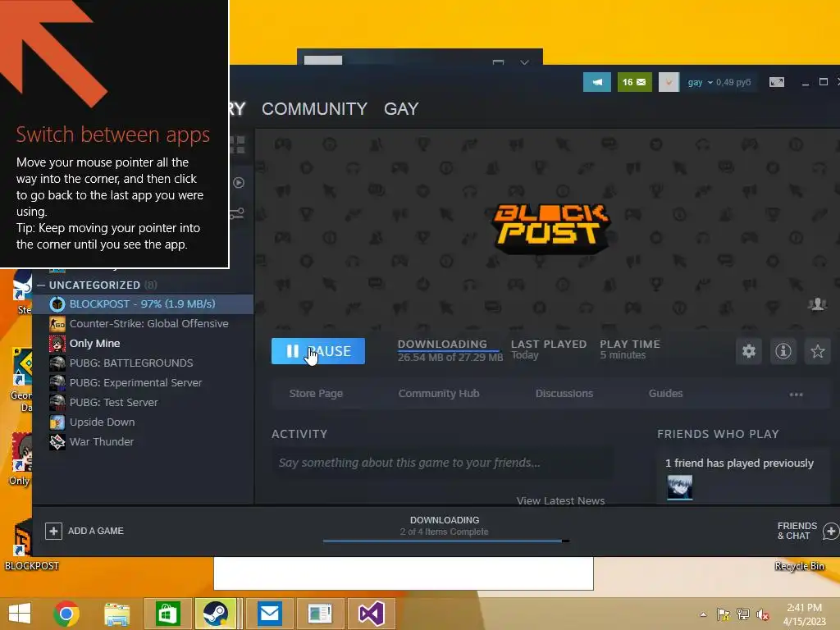This screenshot has height=630, width=840.
Task: Open Steam announcements megaphone icon
Action: 597,82
